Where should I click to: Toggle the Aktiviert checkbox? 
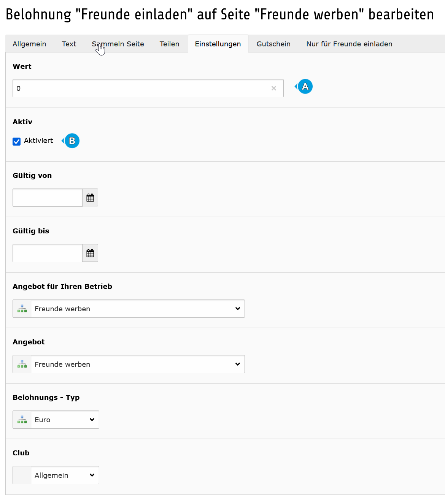tap(17, 141)
